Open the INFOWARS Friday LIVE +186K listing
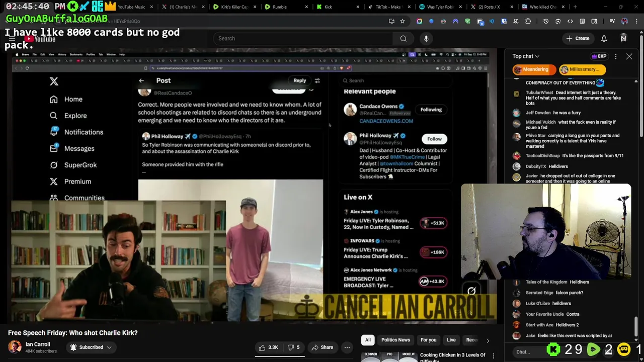The height and width of the screenshot is (362, 644). (395, 249)
